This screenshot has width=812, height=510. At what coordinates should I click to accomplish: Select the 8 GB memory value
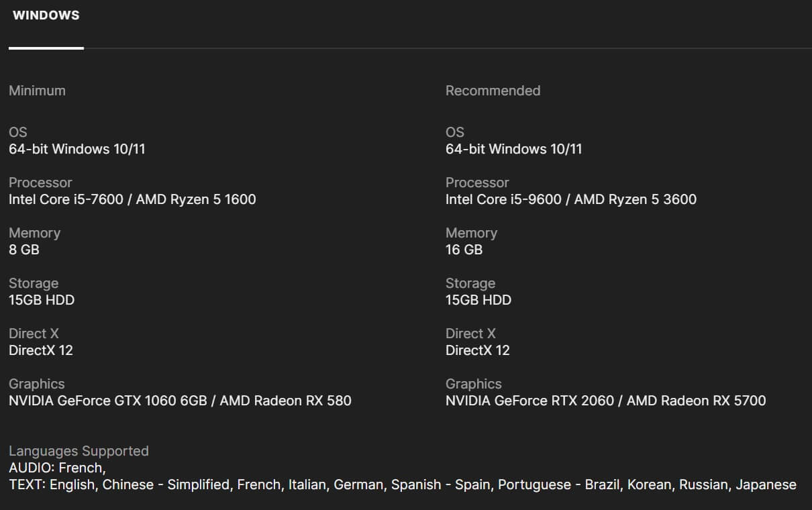coord(24,250)
